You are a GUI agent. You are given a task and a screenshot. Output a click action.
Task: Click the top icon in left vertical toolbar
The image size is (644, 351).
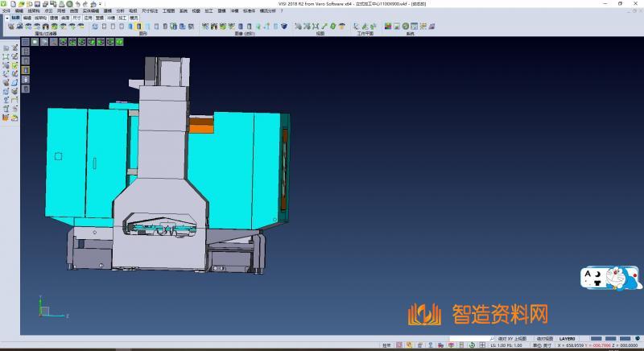pos(6,48)
